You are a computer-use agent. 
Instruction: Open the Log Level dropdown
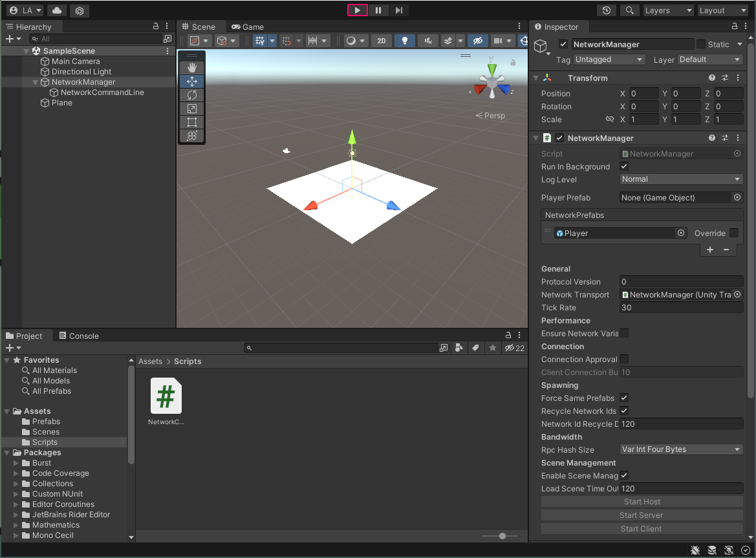pos(681,179)
